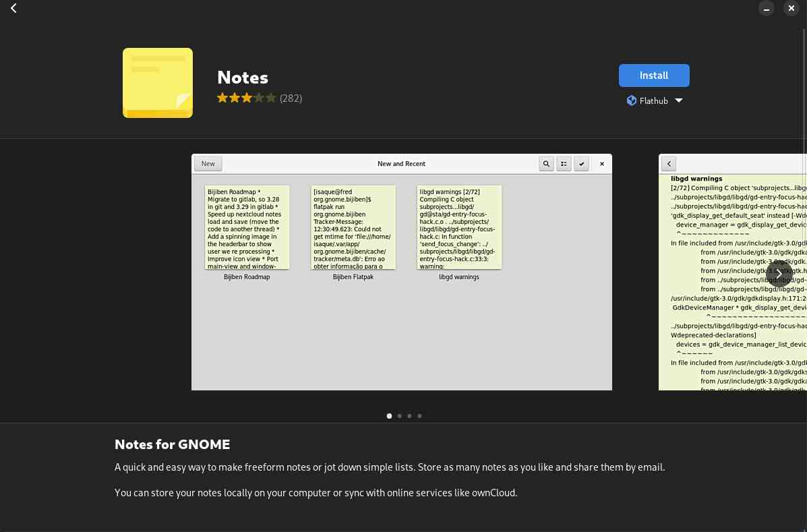Click back arrow in second screenshot
Screen dimensions: 807x532
point(669,164)
